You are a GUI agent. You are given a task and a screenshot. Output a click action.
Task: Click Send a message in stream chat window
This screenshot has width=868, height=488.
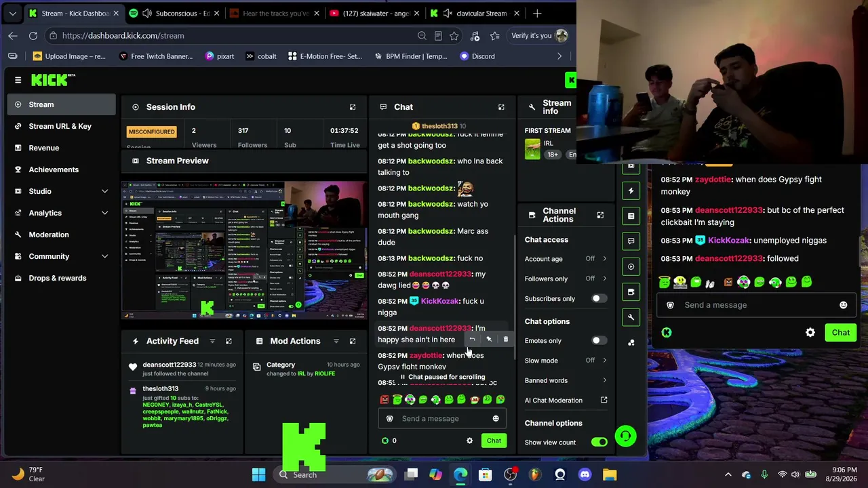[757, 305]
